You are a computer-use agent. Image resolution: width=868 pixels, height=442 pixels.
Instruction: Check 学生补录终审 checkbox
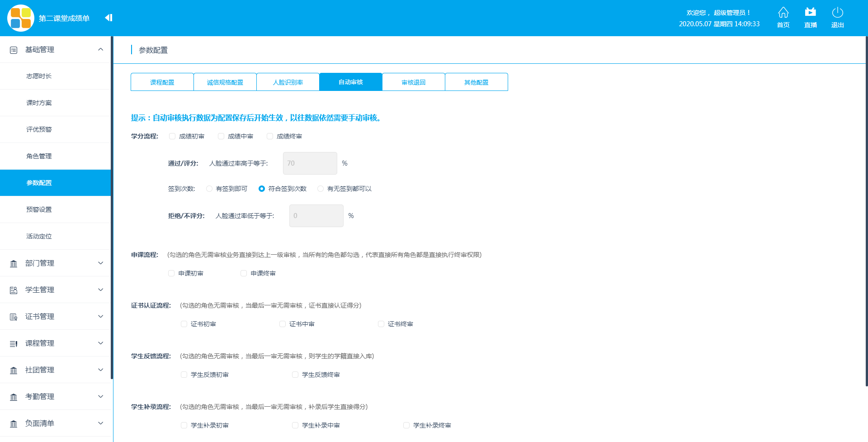(x=406, y=425)
